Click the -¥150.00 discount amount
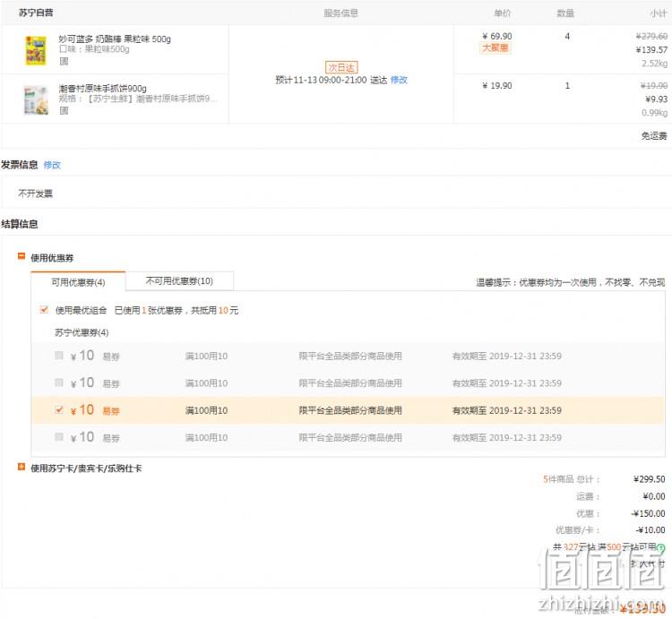672x619 pixels. pyautogui.click(x=648, y=513)
